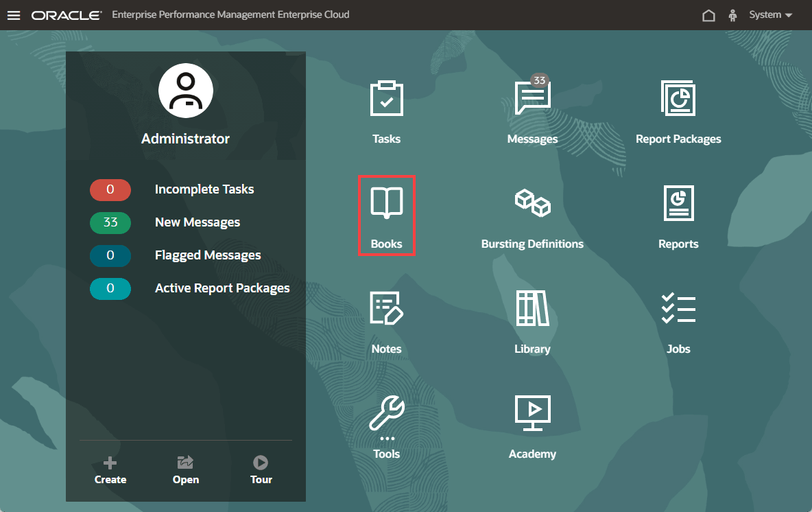Open the Jobs checklist icon

click(x=678, y=308)
